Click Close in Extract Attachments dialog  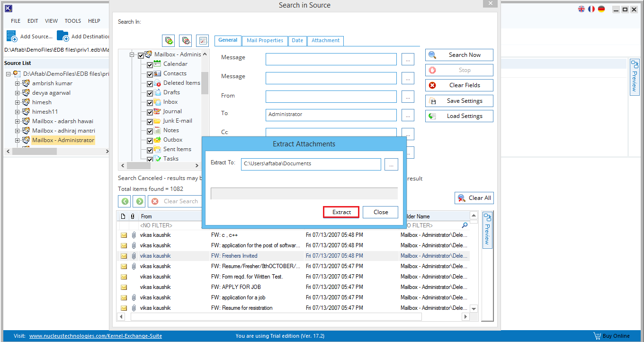[381, 212]
